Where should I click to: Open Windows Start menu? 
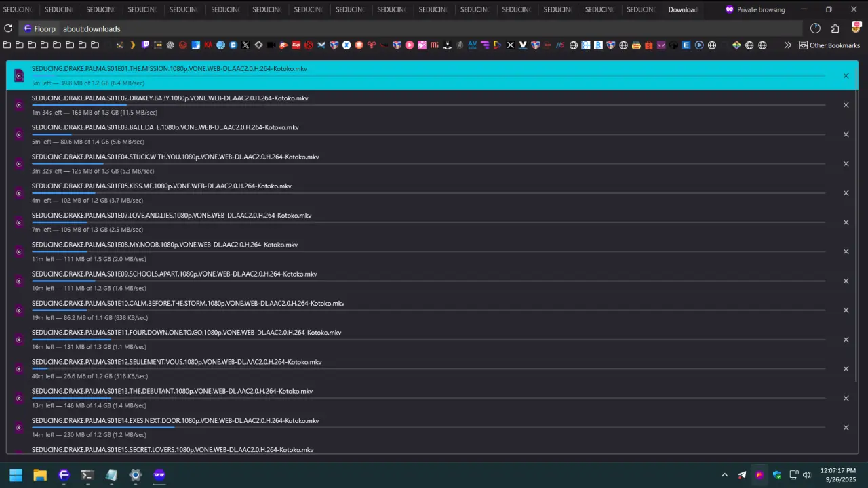coord(16,474)
